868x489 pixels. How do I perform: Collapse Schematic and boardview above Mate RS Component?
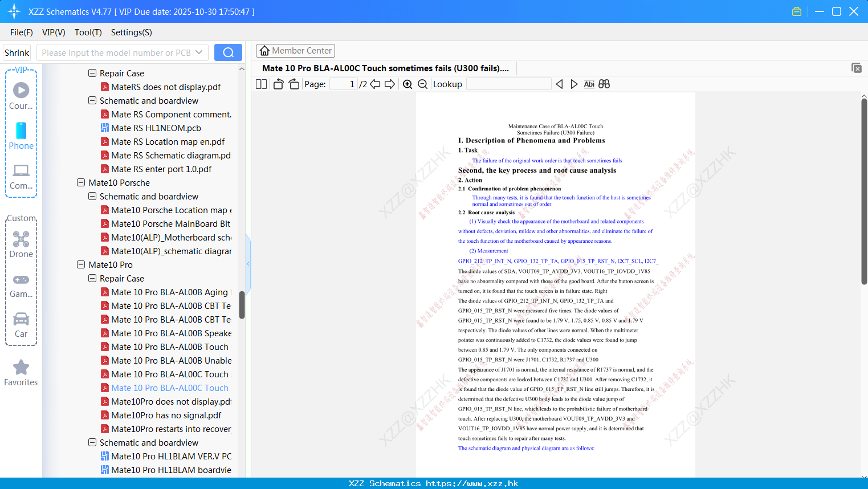click(x=92, y=101)
